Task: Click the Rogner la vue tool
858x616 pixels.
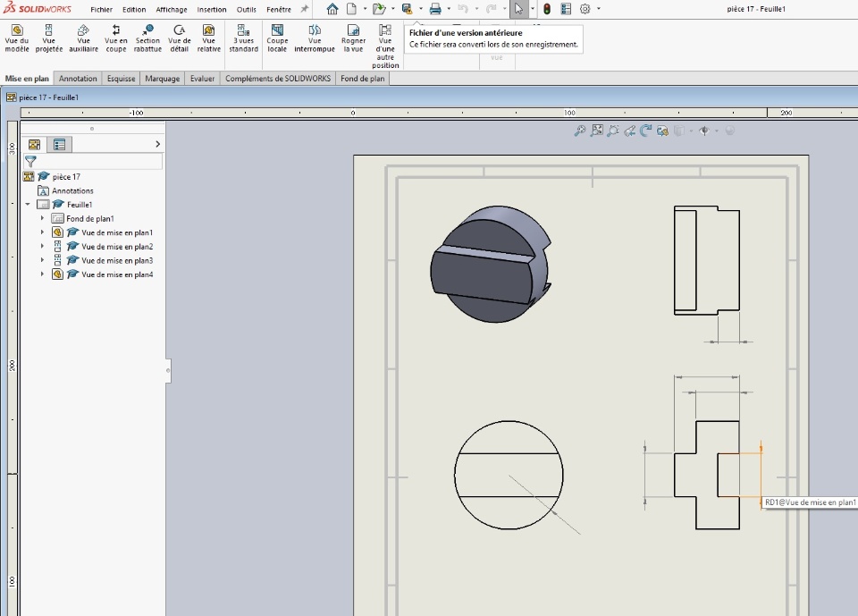Action: (x=353, y=38)
